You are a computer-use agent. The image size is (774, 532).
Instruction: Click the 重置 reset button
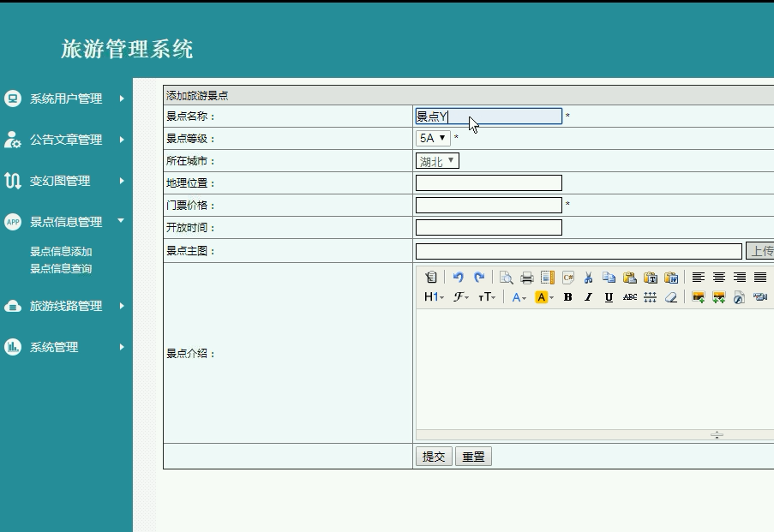473,457
